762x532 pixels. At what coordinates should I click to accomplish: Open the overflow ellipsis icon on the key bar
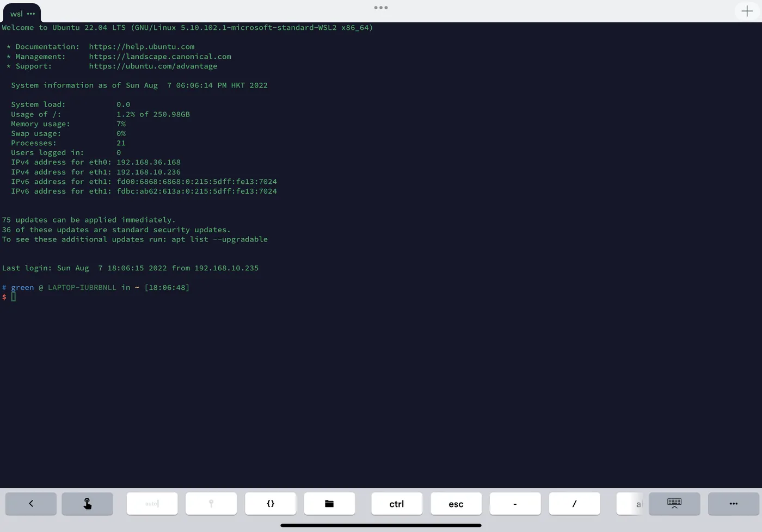coord(733,504)
